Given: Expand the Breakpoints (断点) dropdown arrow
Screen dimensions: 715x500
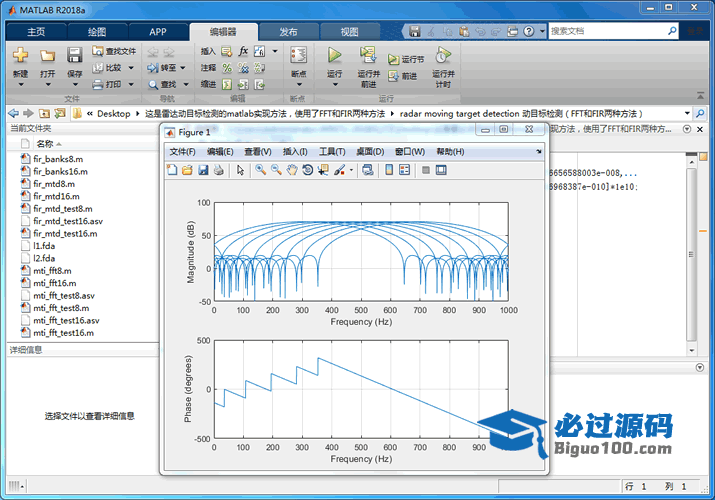Looking at the screenshot, I should tap(299, 84).
